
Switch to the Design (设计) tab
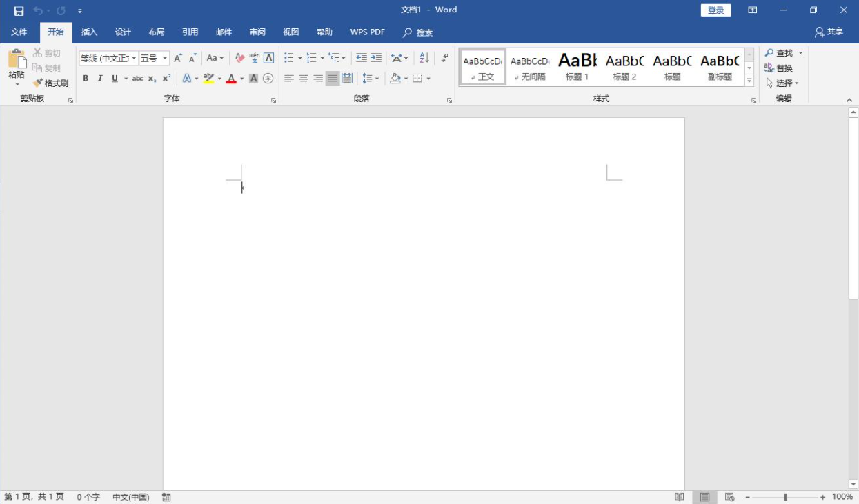pos(123,32)
